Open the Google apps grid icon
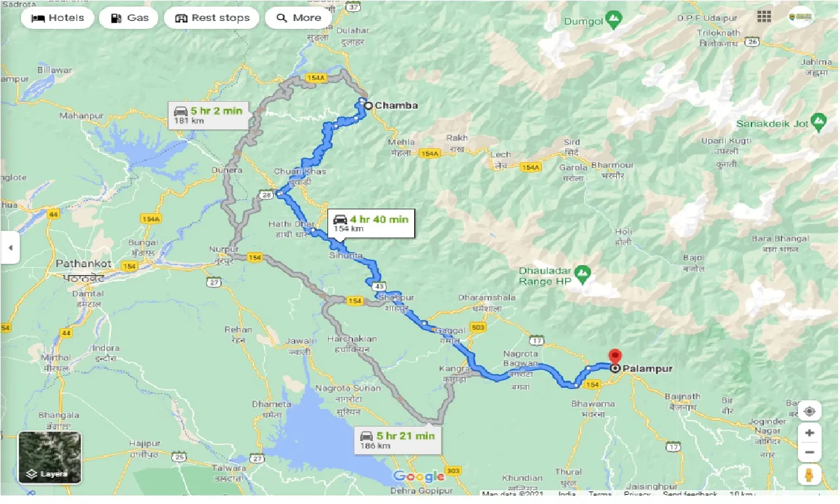 click(764, 16)
